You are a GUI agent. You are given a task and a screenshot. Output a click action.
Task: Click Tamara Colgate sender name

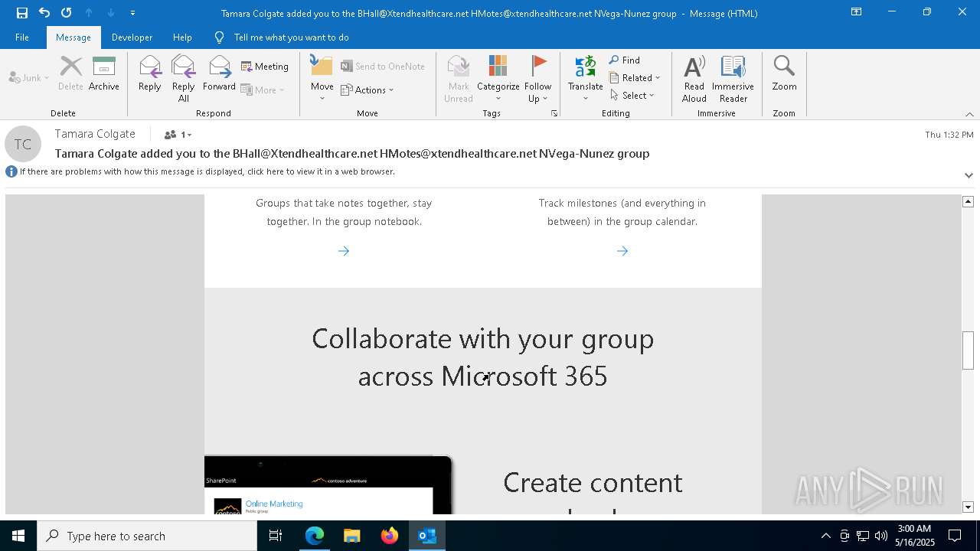coord(95,134)
